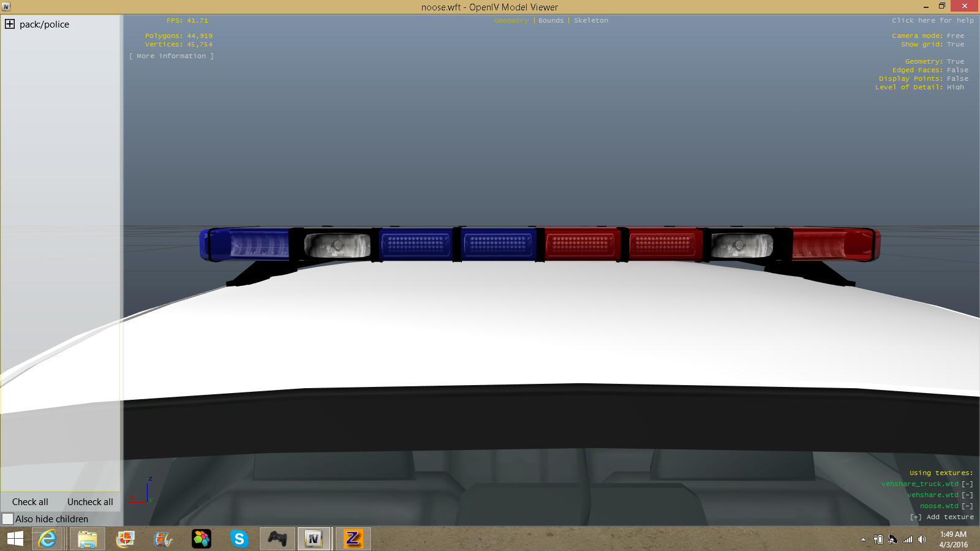Remove the vehshare_truck.wtd texture with [-]
The width and height of the screenshot is (980, 551).
[967, 484]
